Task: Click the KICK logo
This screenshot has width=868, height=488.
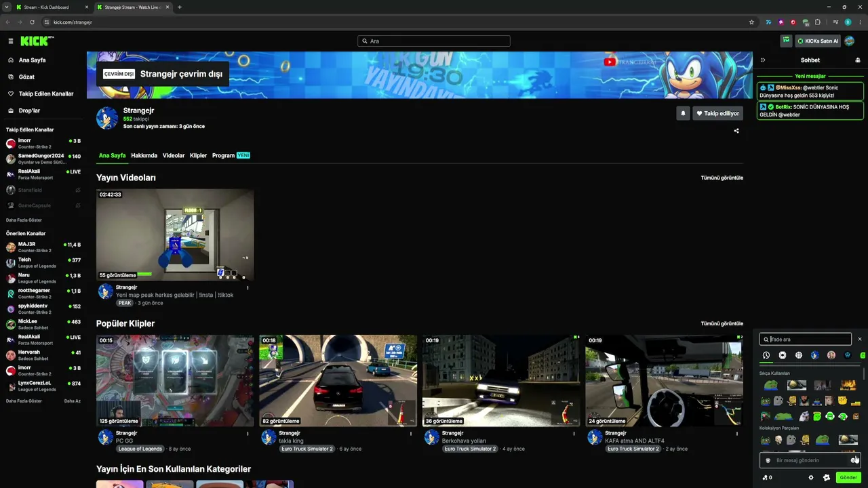Action: pyautogui.click(x=37, y=41)
